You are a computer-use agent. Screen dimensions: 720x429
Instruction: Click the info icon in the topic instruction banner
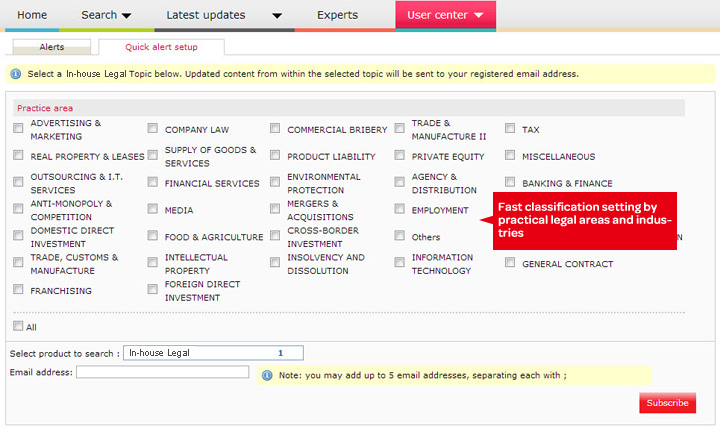(16, 74)
